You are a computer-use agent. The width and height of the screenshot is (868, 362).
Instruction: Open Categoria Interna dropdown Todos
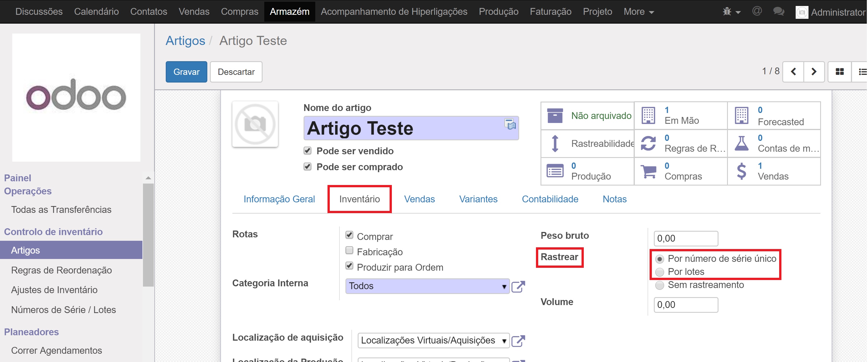click(427, 286)
